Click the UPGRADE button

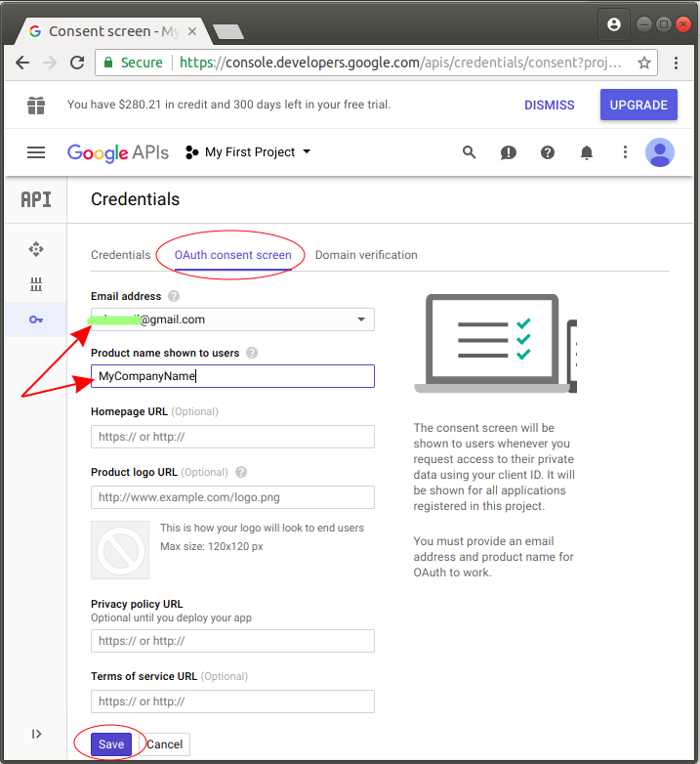638,105
